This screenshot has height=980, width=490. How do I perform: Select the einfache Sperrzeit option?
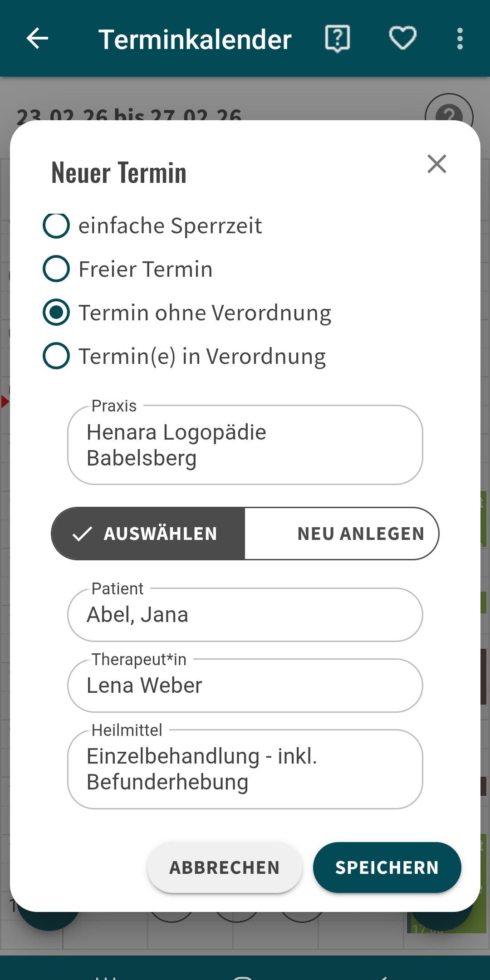pyautogui.click(x=56, y=225)
